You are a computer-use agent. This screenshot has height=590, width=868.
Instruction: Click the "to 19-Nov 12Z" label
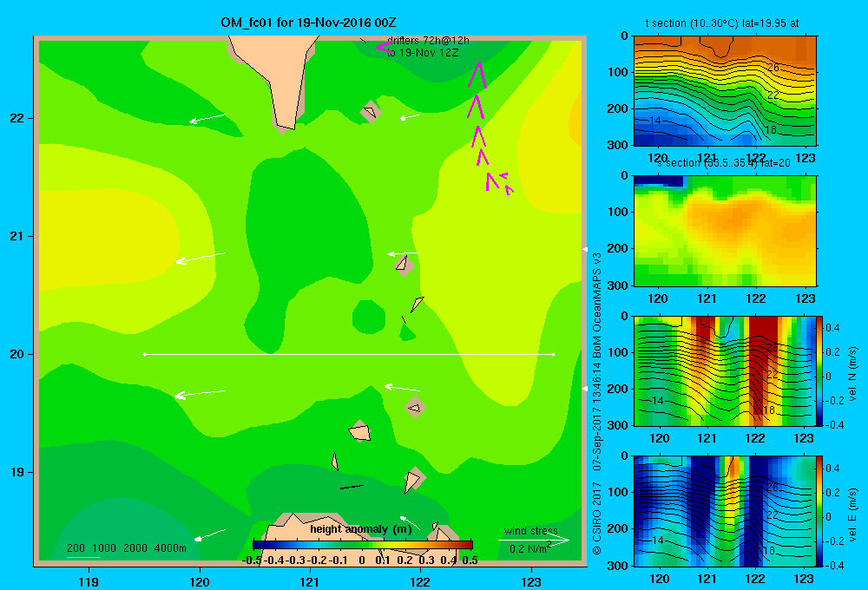tap(423, 53)
